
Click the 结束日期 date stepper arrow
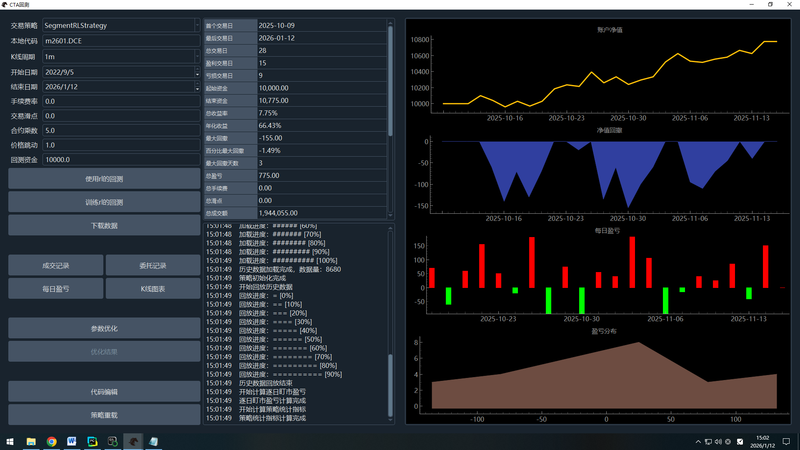(x=196, y=88)
